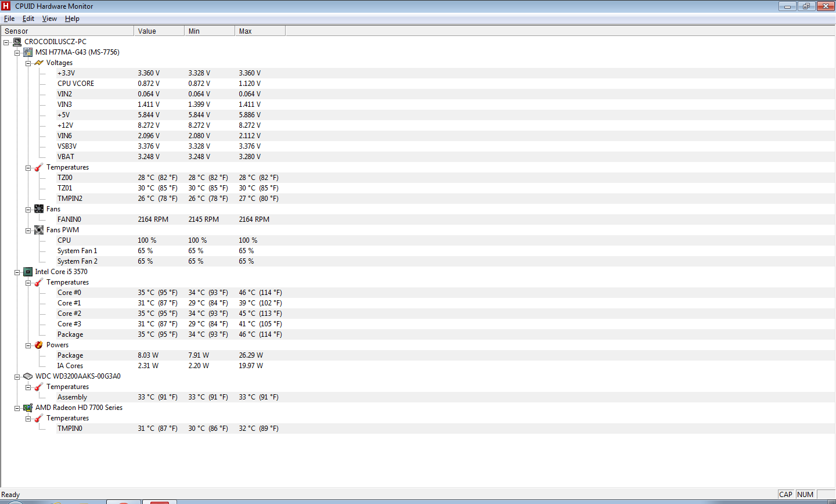Image resolution: width=836 pixels, height=504 pixels.
Task: Select the CPU VCORE voltage row
Action: [446, 84]
